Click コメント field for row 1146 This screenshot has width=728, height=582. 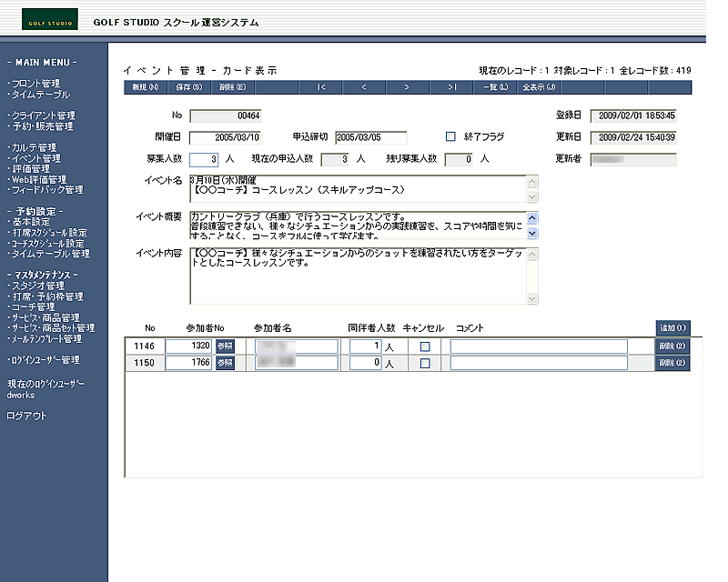click(x=539, y=346)
